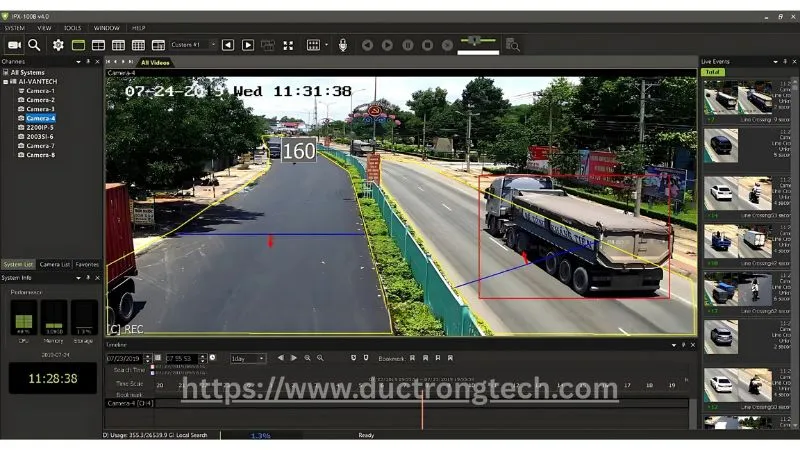800x450 pixels.
Task: Click the live camera view icon
Action: click(x=14, y=45)
